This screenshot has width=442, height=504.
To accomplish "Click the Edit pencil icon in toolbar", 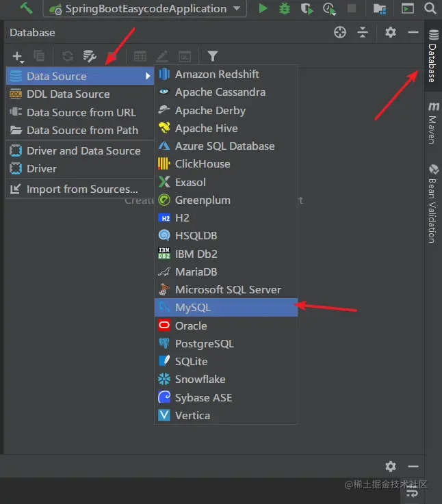I will (162, 56).
